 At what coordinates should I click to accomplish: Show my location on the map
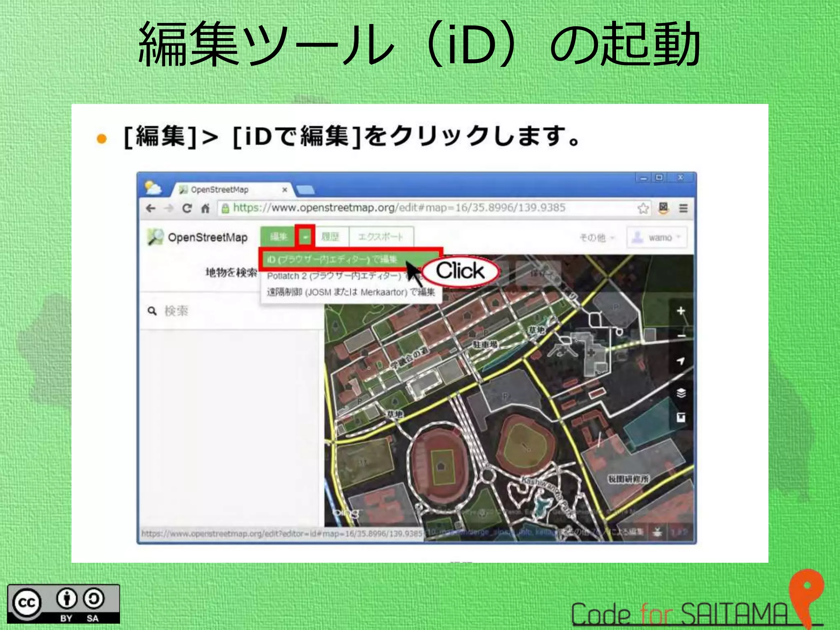pyautogui.click(x=681, y=361)
